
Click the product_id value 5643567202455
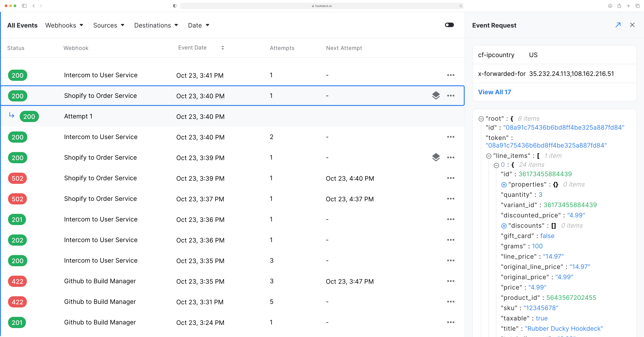click(x=571, y=298)
